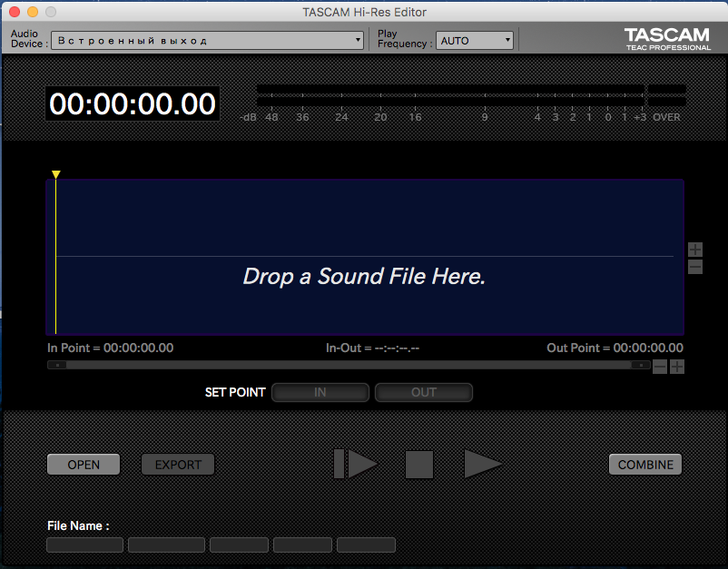Open the Audio Device dropdown
The height and width of the screenshot is (569, 728).
(x=207, y=40)
